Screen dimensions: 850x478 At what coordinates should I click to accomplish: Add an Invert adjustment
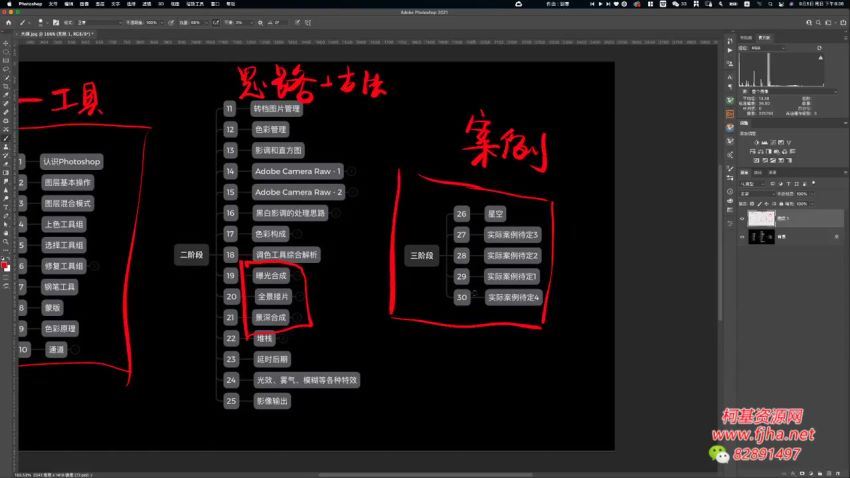tap(757, 160)
